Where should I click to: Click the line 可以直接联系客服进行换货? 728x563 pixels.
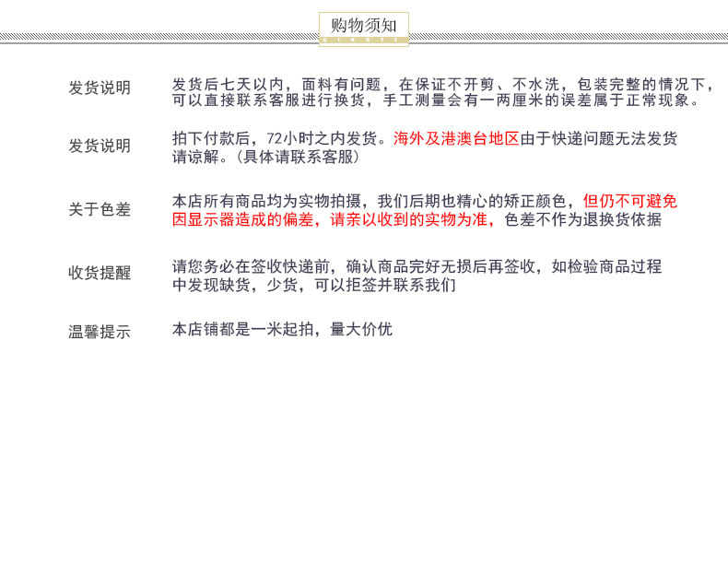coord(436,100)
